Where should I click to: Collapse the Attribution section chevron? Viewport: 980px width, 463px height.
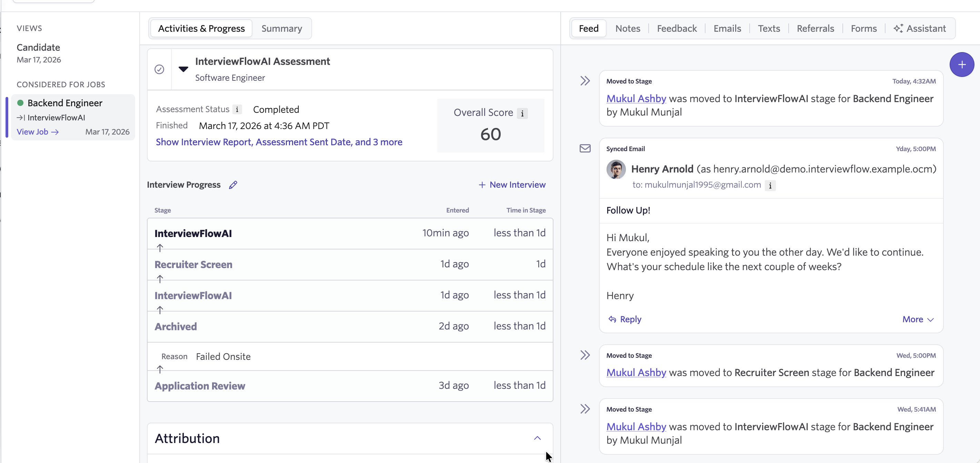point(537,438)
